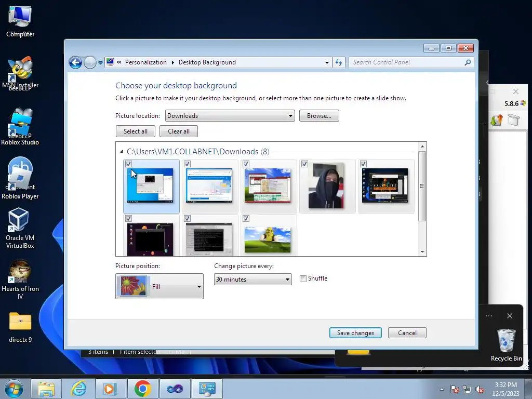Uncheck the hooded person photo checkbox
Image resolution: width=532 pixels, height=399 pixels.
pos(304,164)
